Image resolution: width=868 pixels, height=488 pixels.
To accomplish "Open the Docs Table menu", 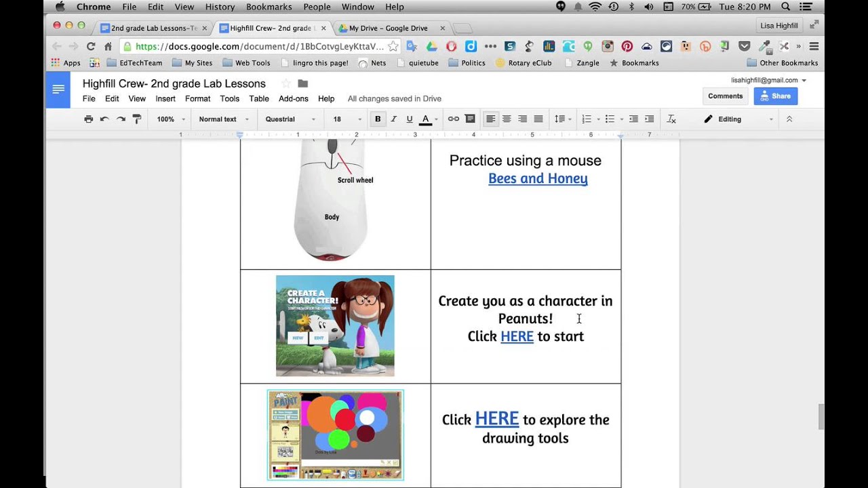I will tap(259, 98).
